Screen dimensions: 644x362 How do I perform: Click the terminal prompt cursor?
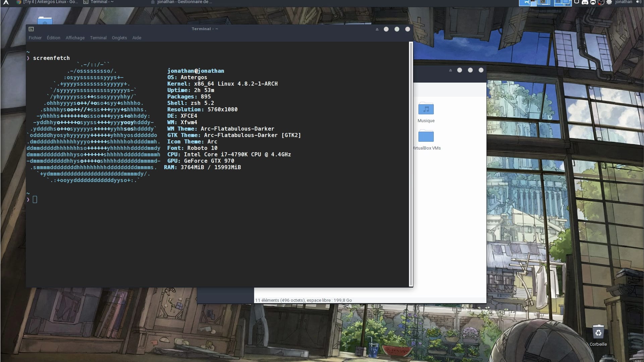pyautogui.click(x=35, y=199)
